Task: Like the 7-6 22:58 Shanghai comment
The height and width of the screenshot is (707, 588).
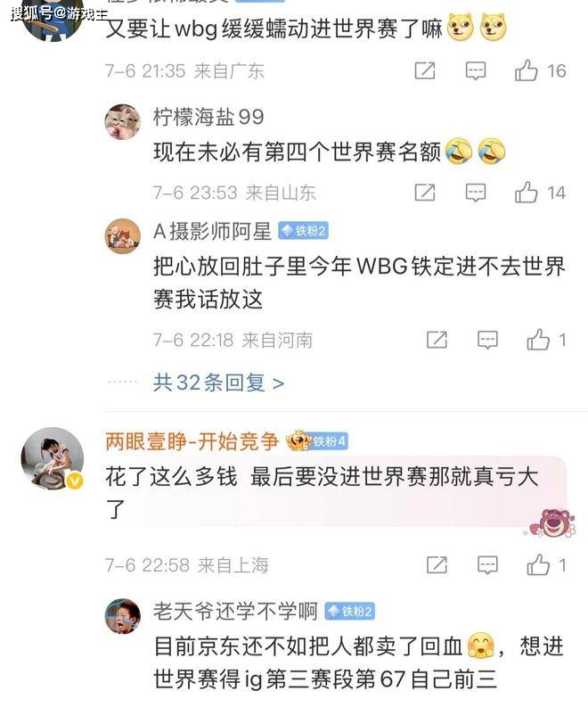Action: pyautogui.click(x=538, y=565)
